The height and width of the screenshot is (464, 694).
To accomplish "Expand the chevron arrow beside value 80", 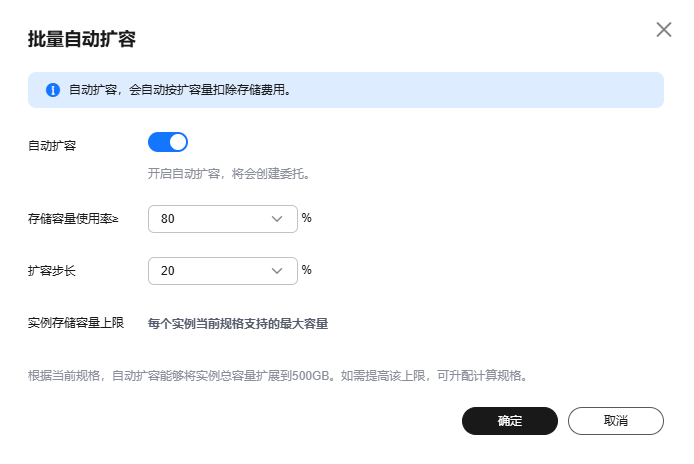I will point(278,219).
